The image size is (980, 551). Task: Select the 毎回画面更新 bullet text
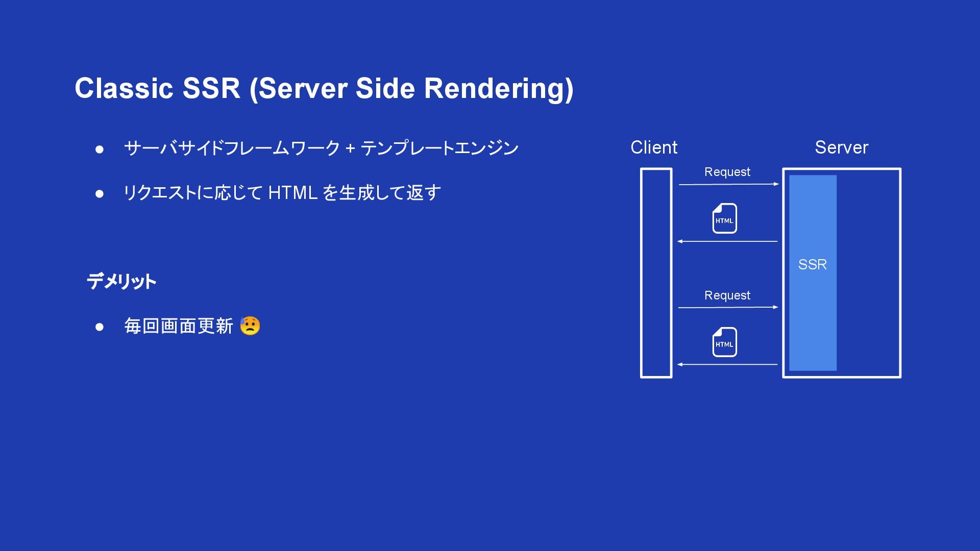(179, 326)
